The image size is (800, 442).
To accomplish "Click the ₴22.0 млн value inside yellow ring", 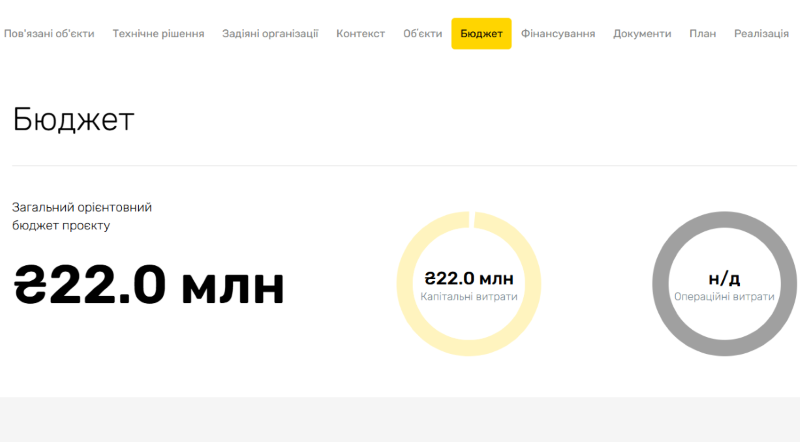I will [469, 279].
